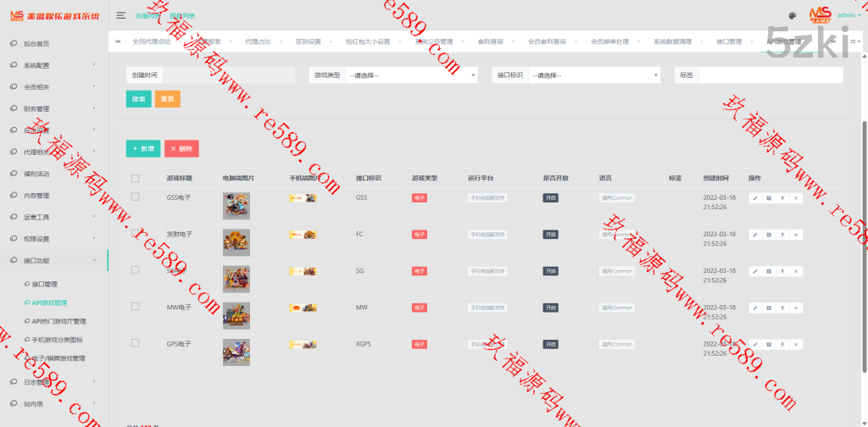Switch to the 会员掉单处理 tab
The width and height of the screenshot is (868, 427).
point(609,42)
